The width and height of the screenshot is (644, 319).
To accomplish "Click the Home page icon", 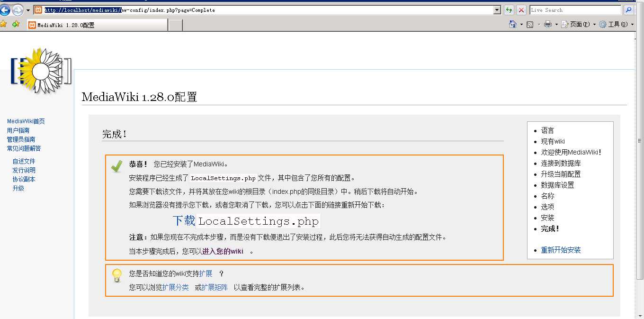I will 513,24.
